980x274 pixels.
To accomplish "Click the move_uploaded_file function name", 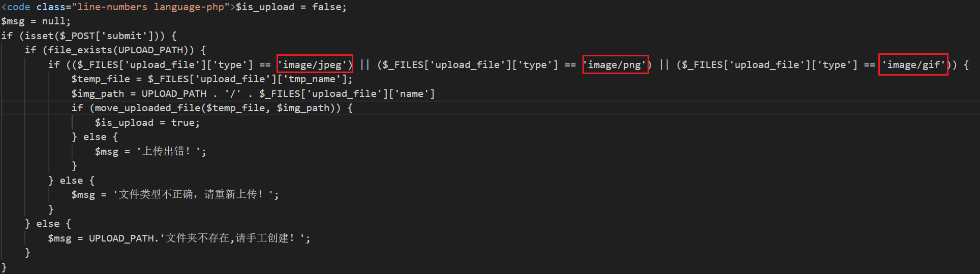I will coord(147,108).
